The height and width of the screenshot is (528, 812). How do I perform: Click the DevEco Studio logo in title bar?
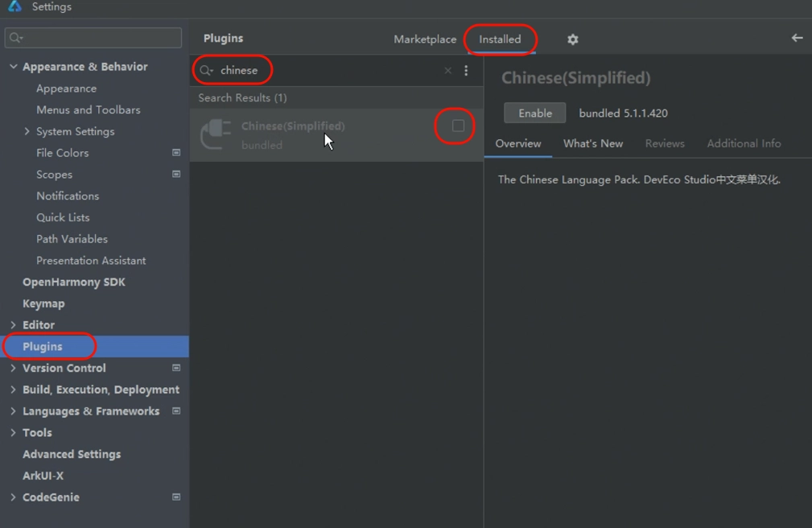click(14, 6)
